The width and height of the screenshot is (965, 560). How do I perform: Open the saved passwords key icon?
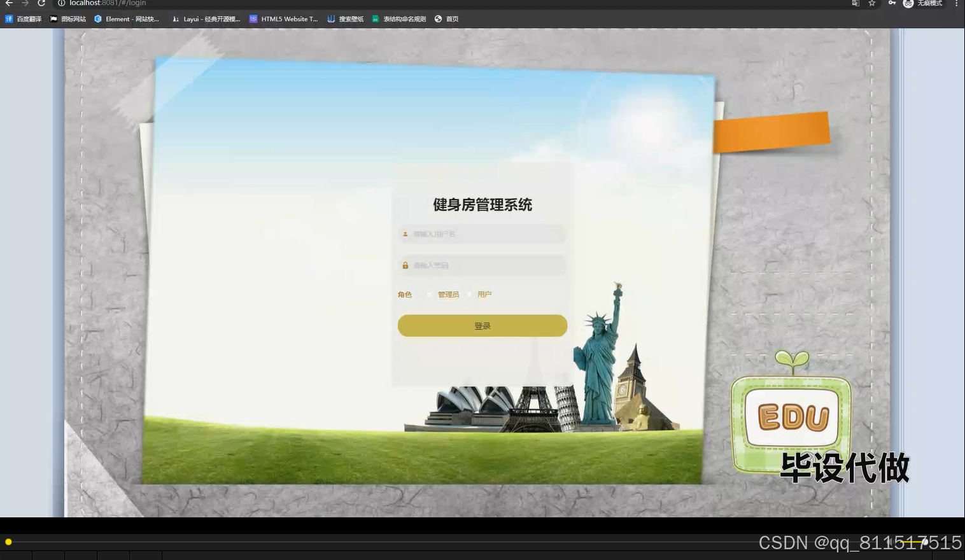click(x=892, y=3)
